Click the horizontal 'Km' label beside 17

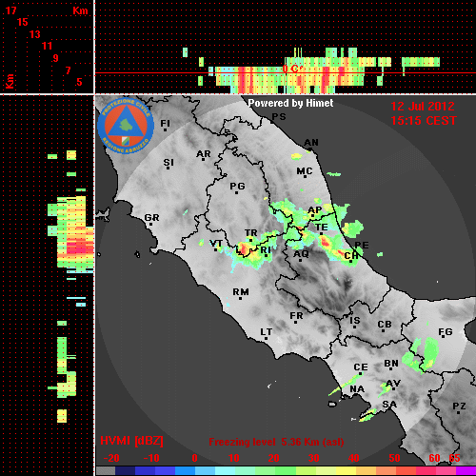80,10
